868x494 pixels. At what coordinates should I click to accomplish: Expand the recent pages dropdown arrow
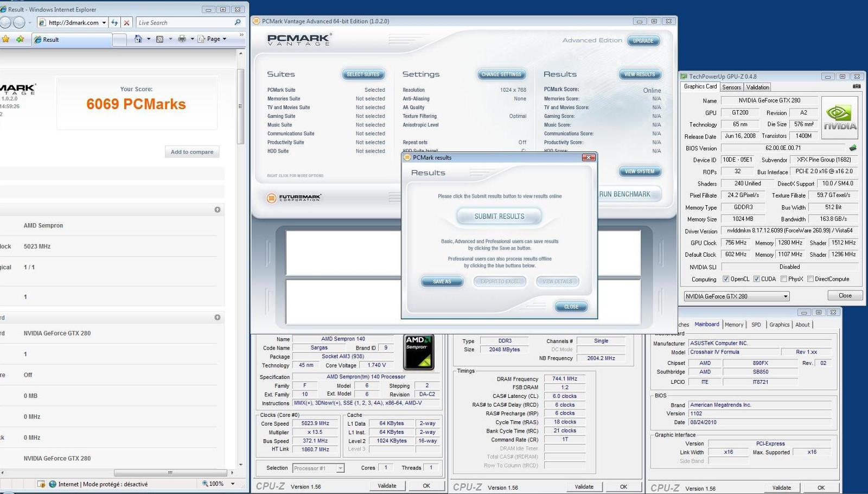coord(30,23)
